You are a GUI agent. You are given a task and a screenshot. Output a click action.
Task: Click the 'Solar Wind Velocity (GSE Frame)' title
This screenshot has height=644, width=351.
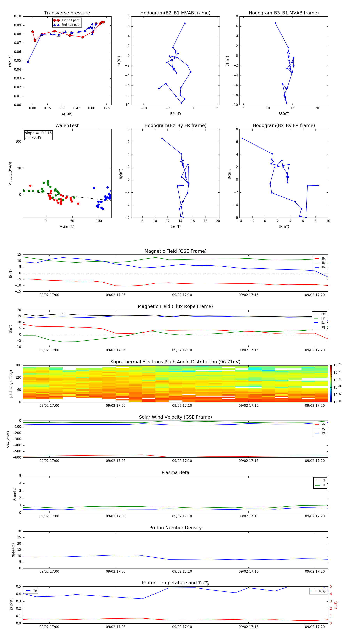pyautogui.click(x=175, y=417)
